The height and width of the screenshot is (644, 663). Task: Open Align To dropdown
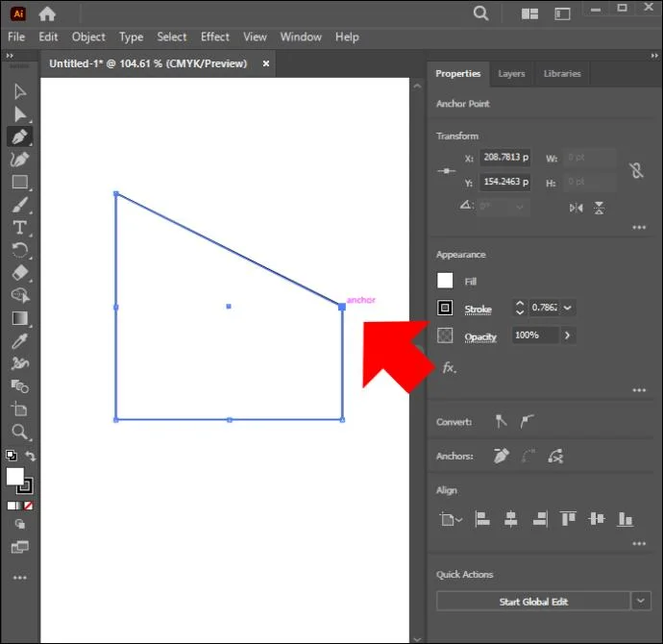[451, 519]
